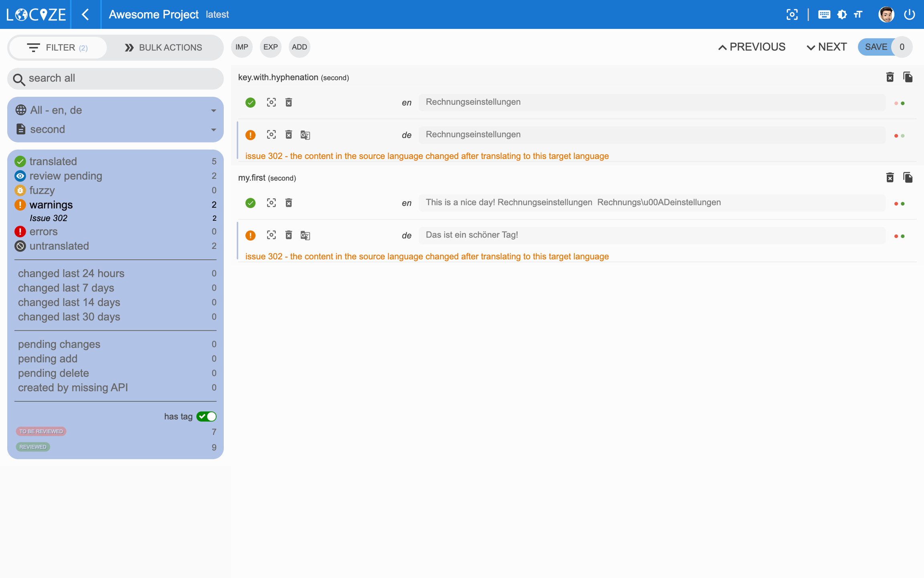Expand the All - en, de language dropdown
Image resolution: width=924 pixels, height=578 pixels.
[115, 110]
